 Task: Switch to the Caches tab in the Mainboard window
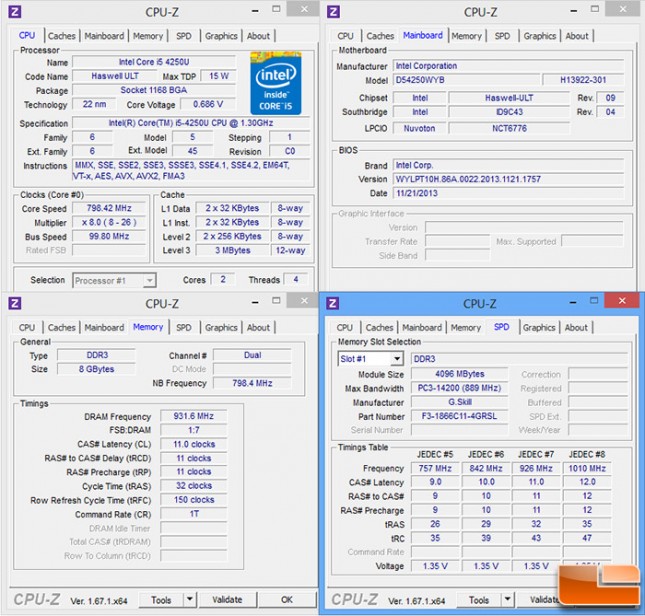pos(380,36)
